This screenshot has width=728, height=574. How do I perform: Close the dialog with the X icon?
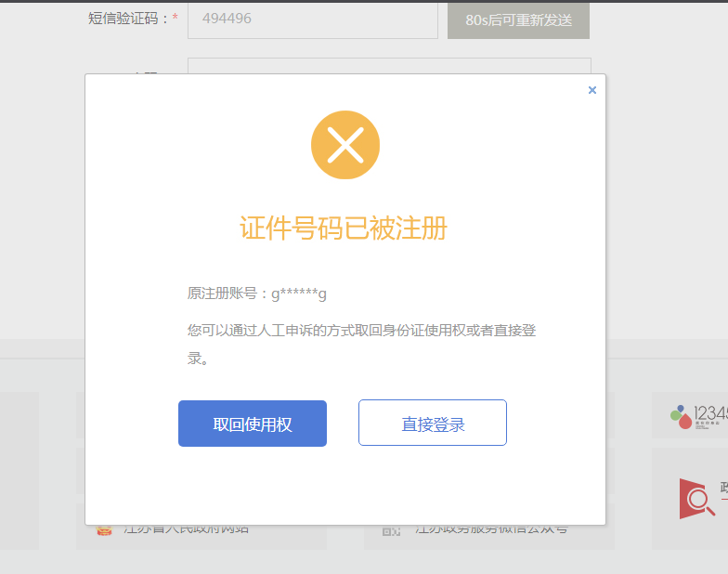tap(592, 90)
